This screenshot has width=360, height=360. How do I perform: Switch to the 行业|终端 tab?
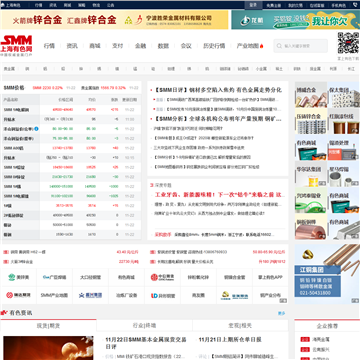[144, 325]
